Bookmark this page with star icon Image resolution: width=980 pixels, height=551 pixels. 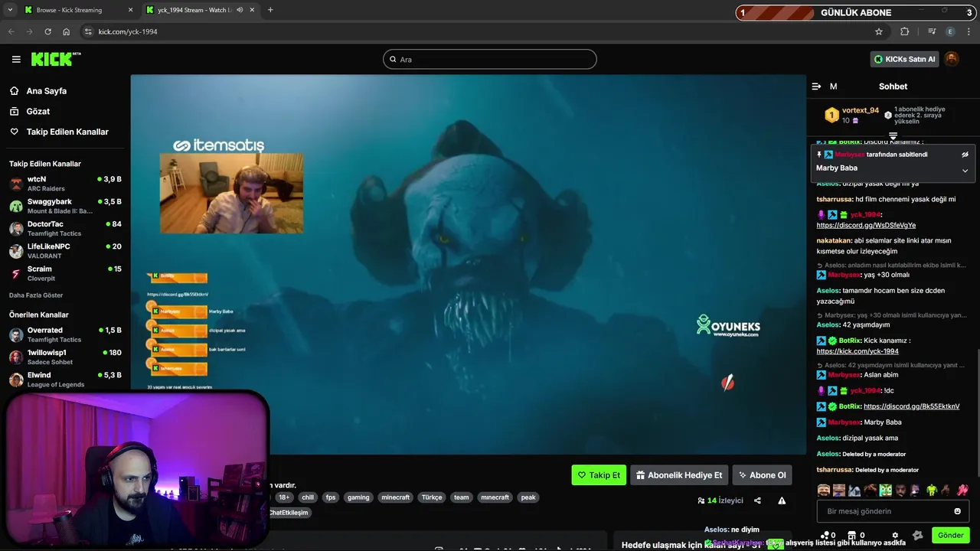click(879, 31)
